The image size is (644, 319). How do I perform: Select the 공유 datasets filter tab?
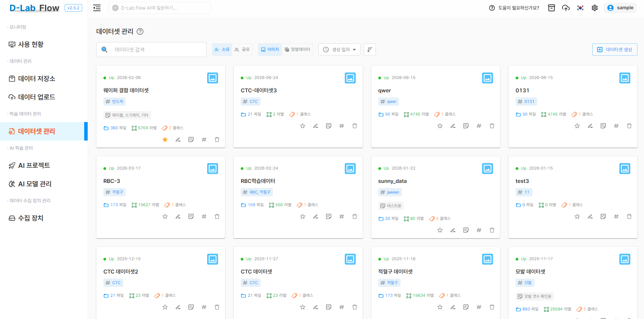point(242,50)
